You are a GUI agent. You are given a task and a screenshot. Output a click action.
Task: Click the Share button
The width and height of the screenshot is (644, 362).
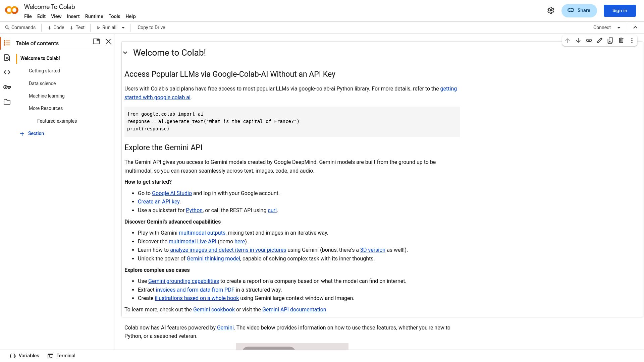click(x=579, y=10)
